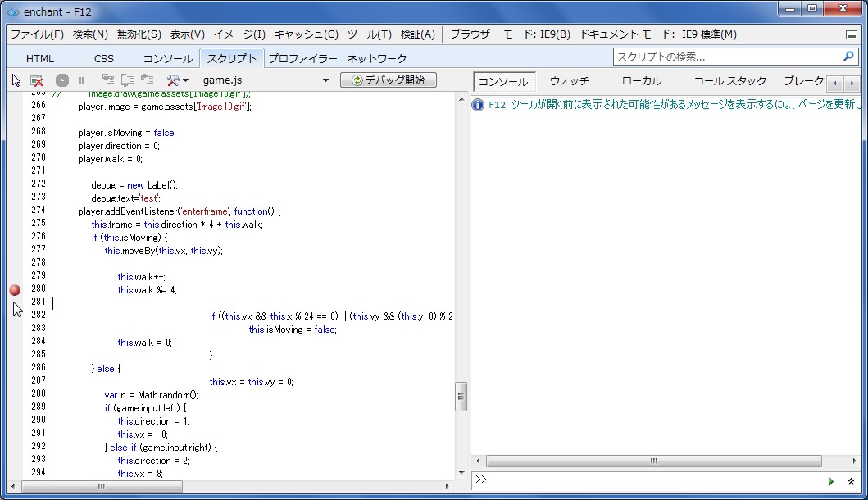Click the >> console prompt icon

pyautogui.click(x=480, y=480)
